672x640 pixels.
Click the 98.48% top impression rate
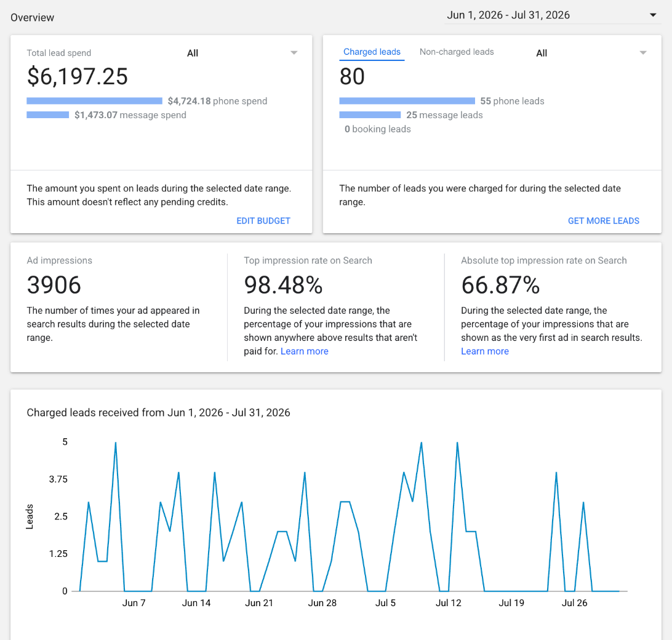[283, 285]
